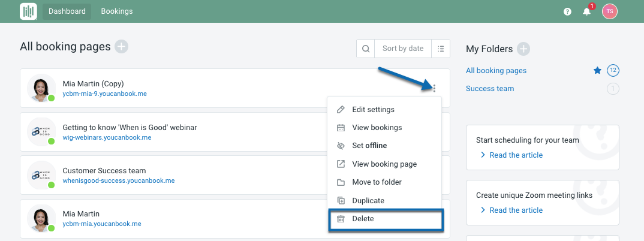The image size is (644, 241).
Task: Switch to list view icon
Action: (x=441, y=49)
